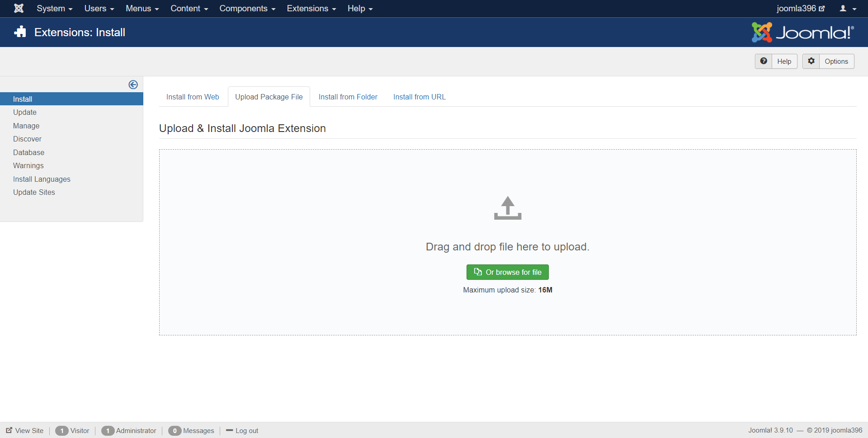Click the large Joomla! brand logo

coord(802,33)
